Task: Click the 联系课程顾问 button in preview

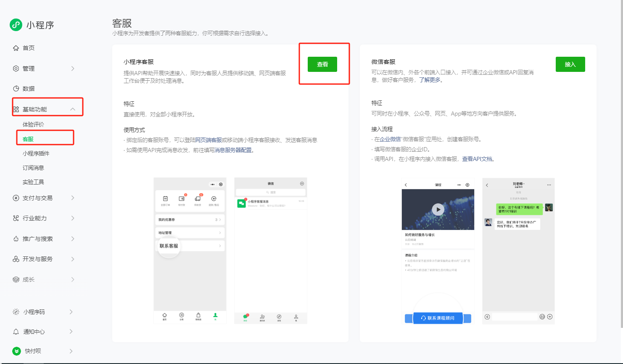Action: (x=438, y=318)
